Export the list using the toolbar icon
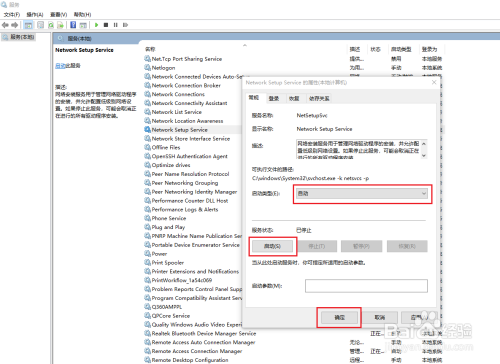 [60, 25]
